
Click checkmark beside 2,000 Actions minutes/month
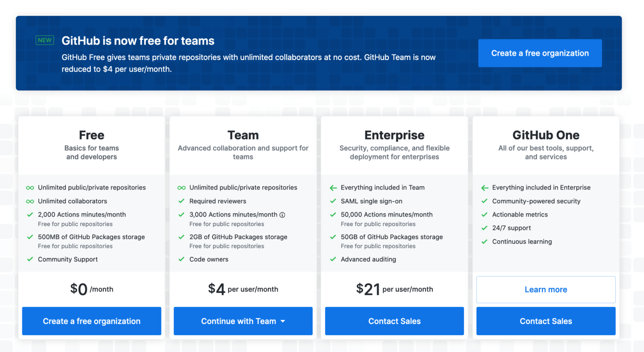click(x=30, y=214)
